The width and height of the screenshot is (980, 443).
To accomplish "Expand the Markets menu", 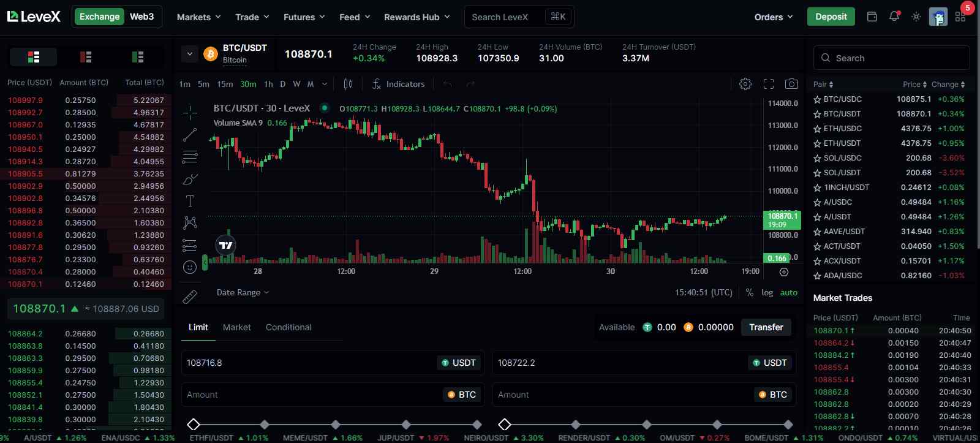I will [198, 17].
